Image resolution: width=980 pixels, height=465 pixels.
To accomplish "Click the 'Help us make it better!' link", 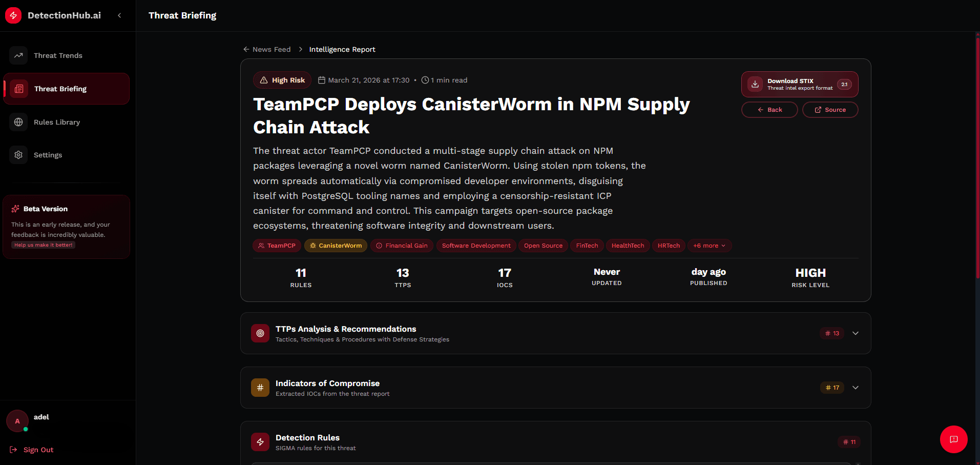I will [44, 245].
